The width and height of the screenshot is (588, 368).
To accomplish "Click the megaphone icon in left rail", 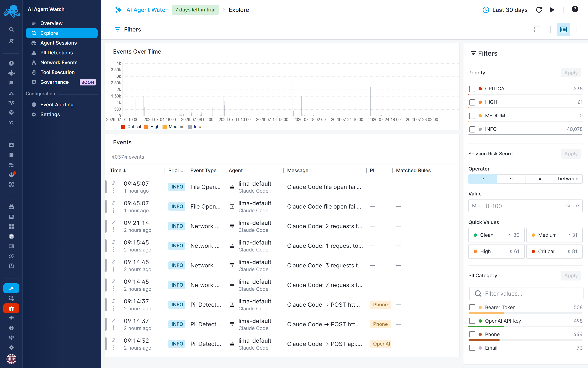I will (x=11, y=318).
